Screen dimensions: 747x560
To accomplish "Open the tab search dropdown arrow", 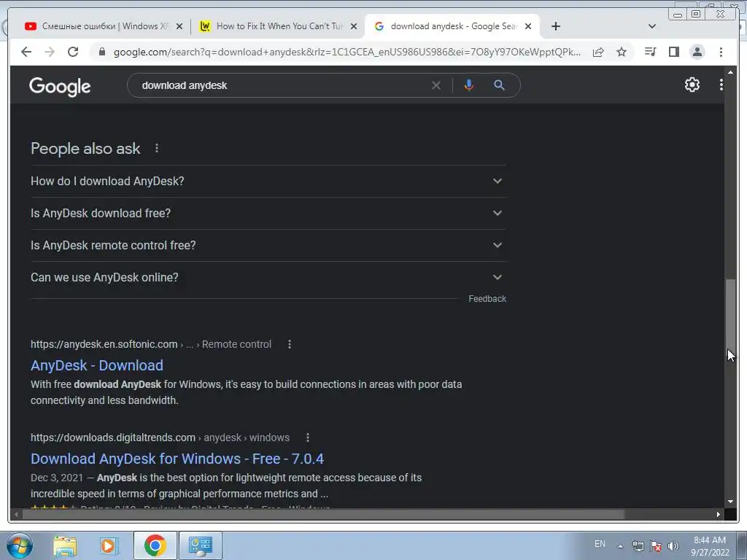I will 651,26.
